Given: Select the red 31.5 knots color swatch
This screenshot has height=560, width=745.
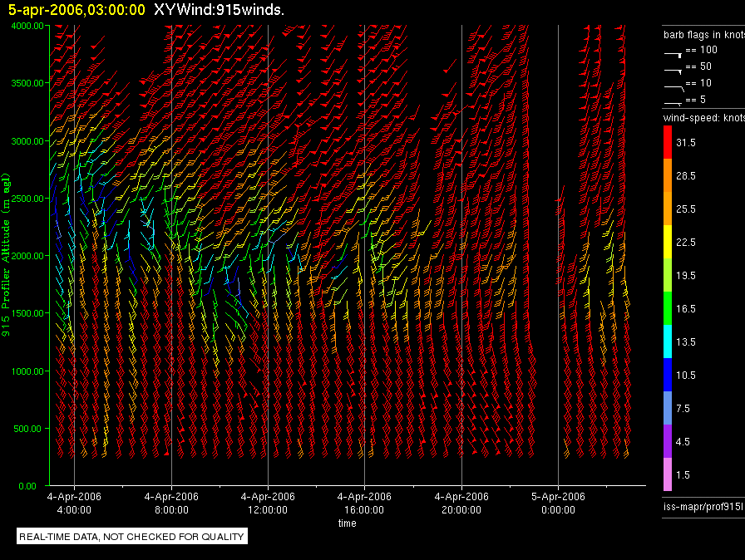Looking at the screenshot, I should [x=668, y=143].
